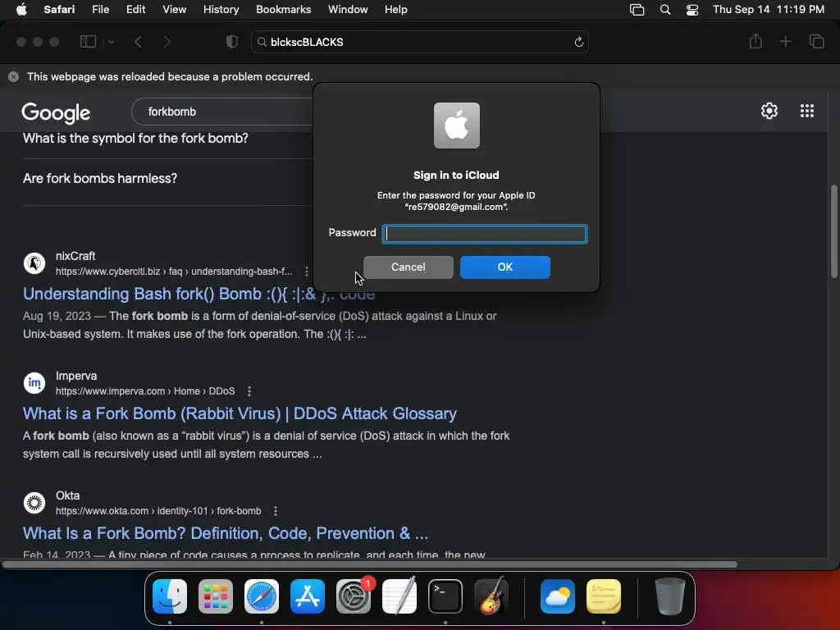
Task: Open the Help menu
Action: [x=396, y=10]
